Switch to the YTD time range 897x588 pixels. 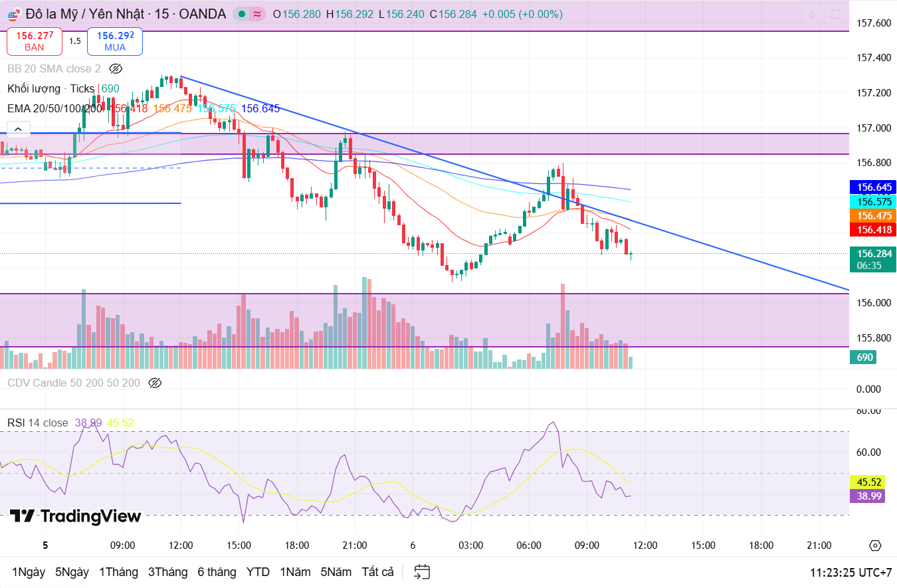click(258, 572)
